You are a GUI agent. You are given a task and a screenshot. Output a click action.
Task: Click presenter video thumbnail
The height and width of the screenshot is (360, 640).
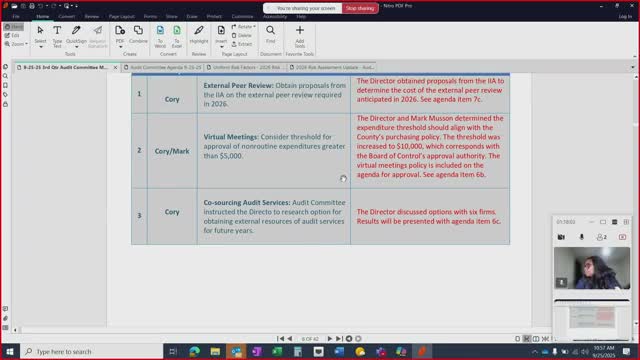(x=592, y=268)
